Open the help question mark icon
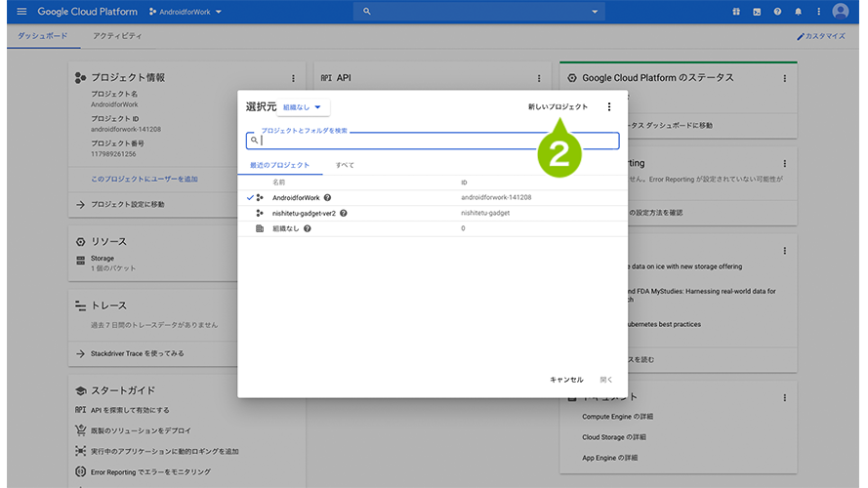This screenshot has height=488, width=868. 777,11
